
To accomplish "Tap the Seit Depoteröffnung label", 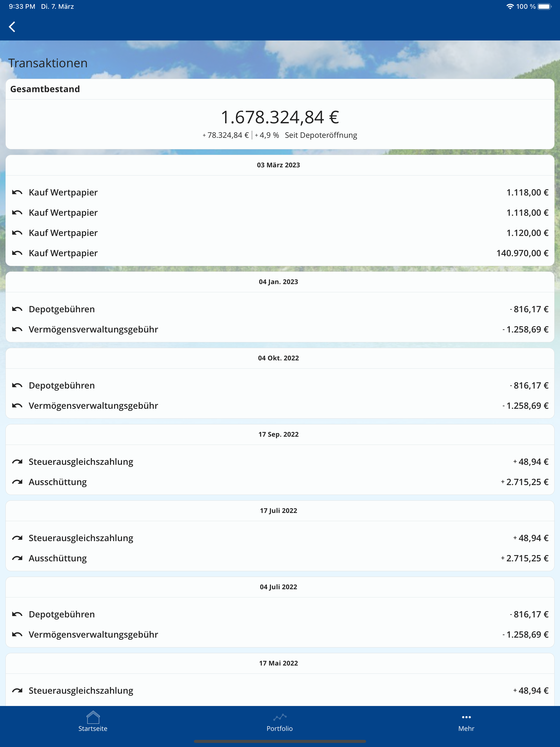I will click(x=321, y=135).
